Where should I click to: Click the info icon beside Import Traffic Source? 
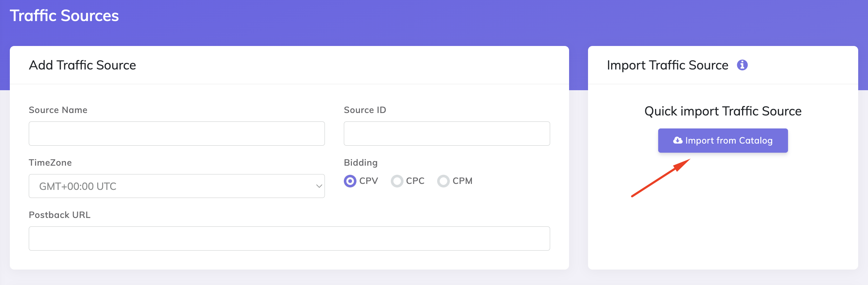pos(742,65)
